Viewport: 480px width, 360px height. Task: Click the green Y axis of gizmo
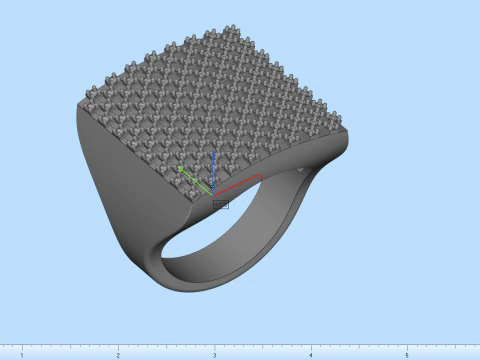[195, 181]
